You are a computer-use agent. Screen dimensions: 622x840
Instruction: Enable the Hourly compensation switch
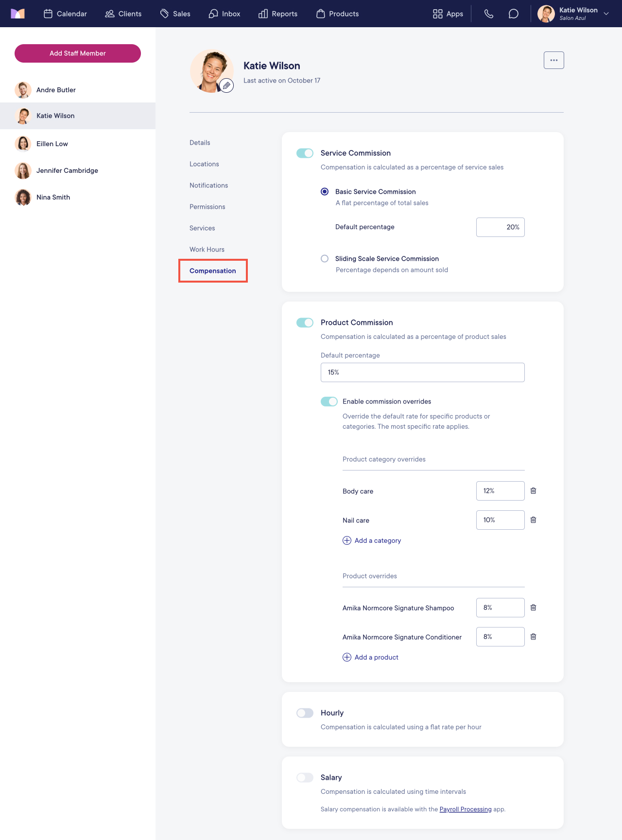pyautogui.click(x=305, y=713)
